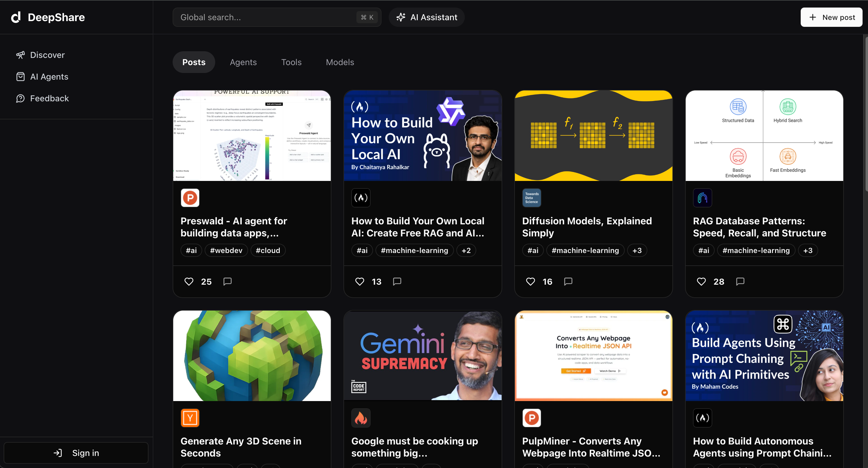
Task: Open the Feedback page
Action: pyautogui.click(x=43, y=98)
